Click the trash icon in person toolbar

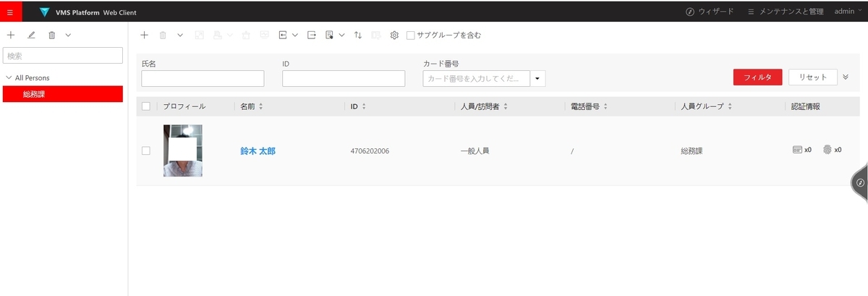(163, 35)
